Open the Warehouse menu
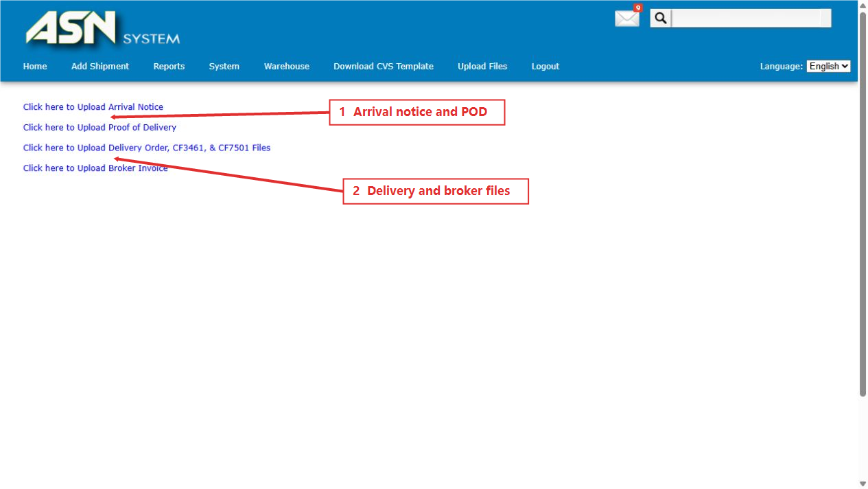Image resolution: width=868 pixels, height=489 pixels. pyautogui.click(x=287, y=67)
